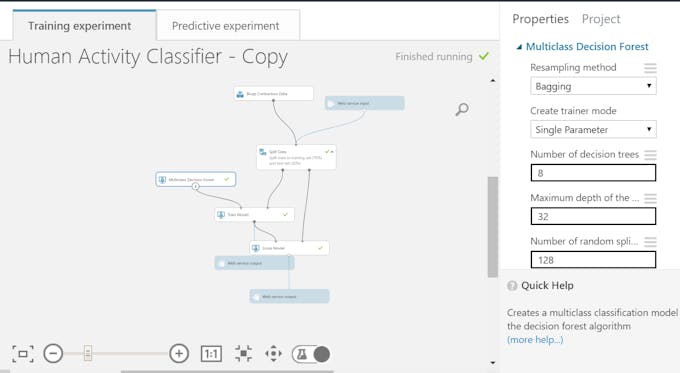Open Quick Help question mark icon
The height and width of the screenshot is (373, 680).
coord(512,285)
